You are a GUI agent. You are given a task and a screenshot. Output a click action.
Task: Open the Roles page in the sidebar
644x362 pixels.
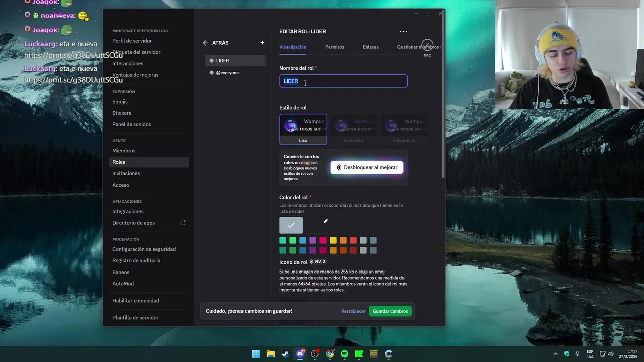(149, 162)
